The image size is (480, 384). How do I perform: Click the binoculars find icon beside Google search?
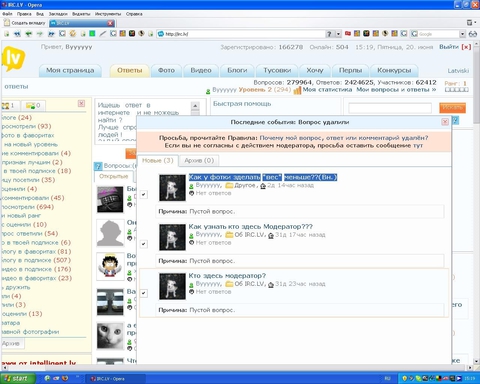tap(473, 34)
